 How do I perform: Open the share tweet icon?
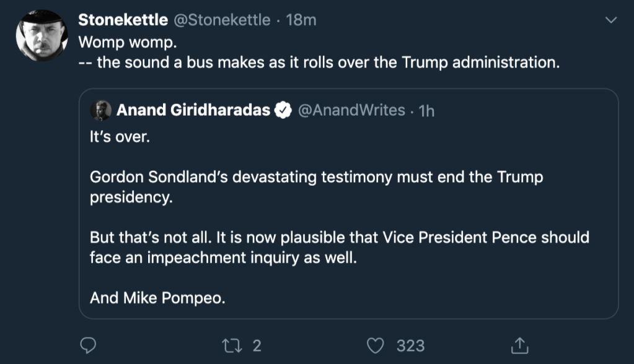[519, 345]
